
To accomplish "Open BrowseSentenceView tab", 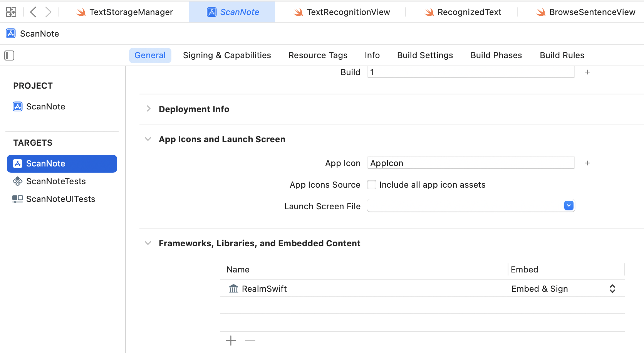I will (585, 12).
